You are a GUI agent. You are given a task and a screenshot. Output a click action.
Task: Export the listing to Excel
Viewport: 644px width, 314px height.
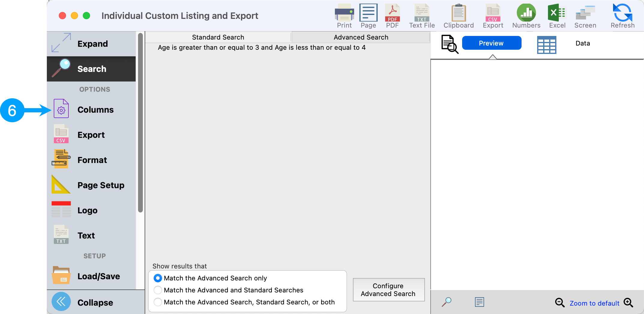click(x=557, y=16)
